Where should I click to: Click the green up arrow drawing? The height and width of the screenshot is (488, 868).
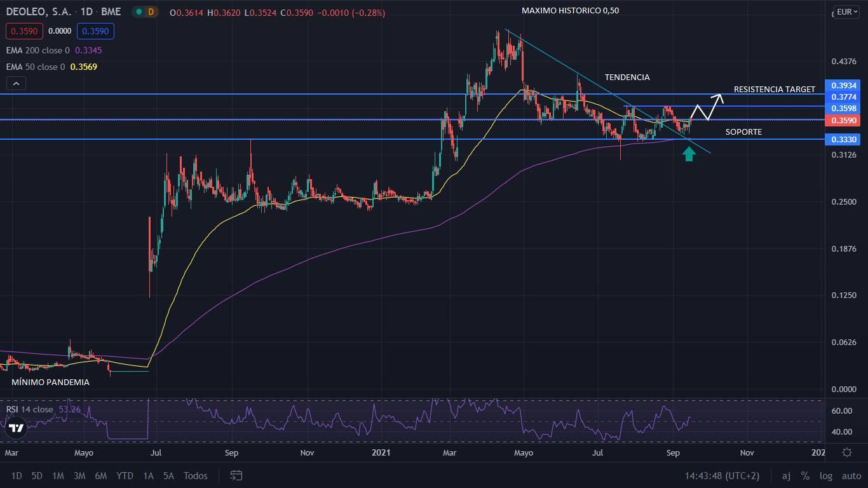pos(689,153)
